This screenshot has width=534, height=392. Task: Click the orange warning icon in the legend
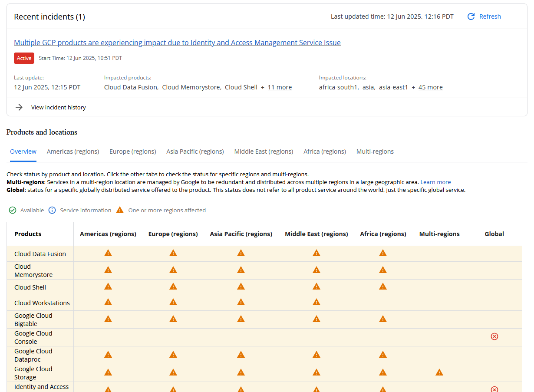point(120,210)
